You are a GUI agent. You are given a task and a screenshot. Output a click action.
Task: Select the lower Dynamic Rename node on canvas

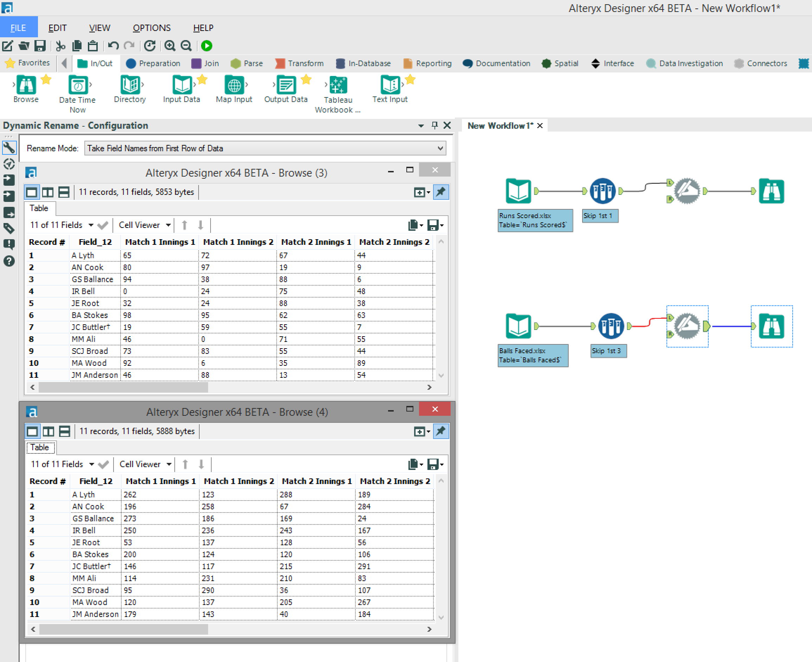(x=687, y=326)
